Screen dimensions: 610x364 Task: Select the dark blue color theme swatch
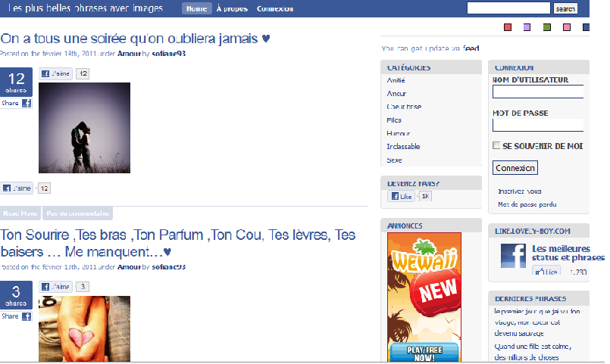[x=586, y=27]
